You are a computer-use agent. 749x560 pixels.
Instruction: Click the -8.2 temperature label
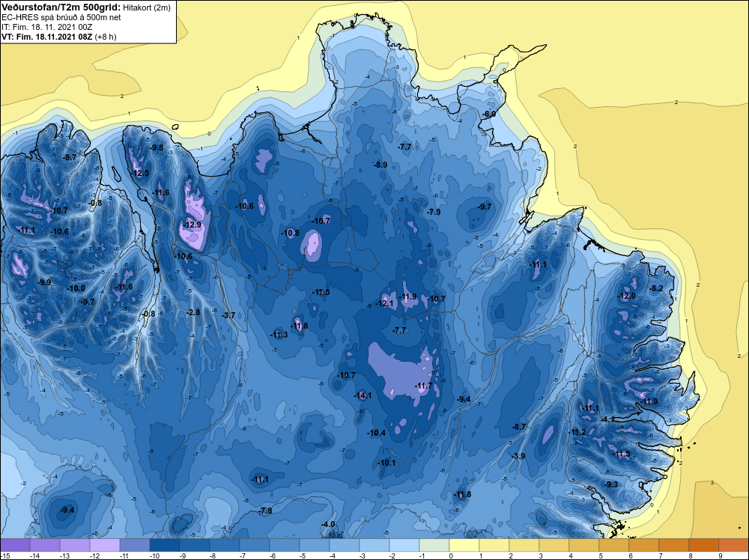pos(656,288)
